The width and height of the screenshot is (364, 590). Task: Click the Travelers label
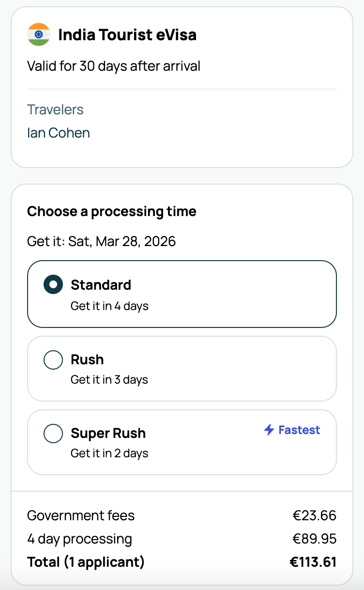click(55, 109)
